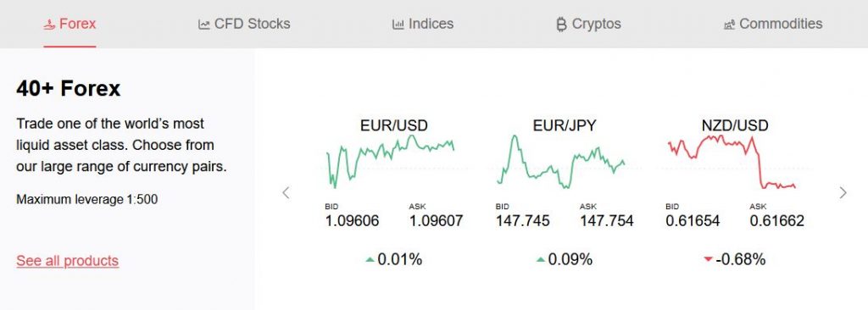This screenshot has height=310, width=868.
Task: Open the EUR/JPY price chart
Action: pos(561,161)
